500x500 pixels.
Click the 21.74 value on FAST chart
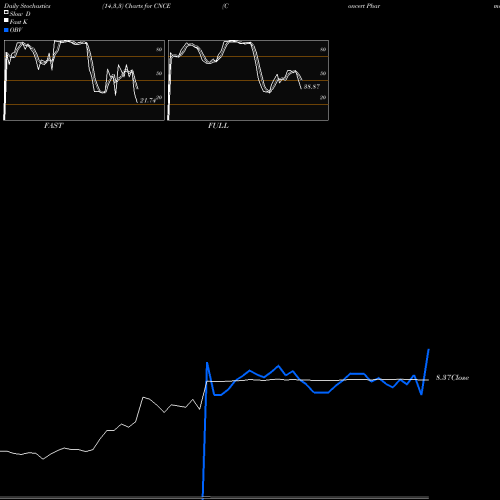[148, 100]
